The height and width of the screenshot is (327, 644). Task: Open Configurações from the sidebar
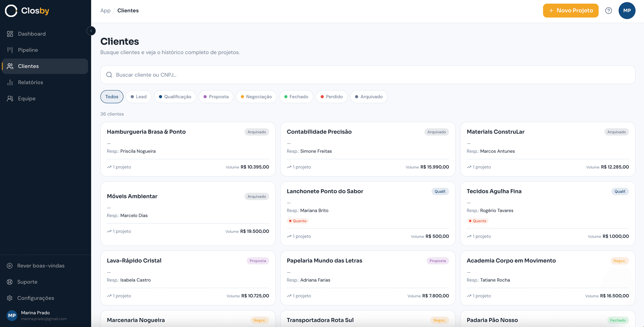(x=45, y=298)
